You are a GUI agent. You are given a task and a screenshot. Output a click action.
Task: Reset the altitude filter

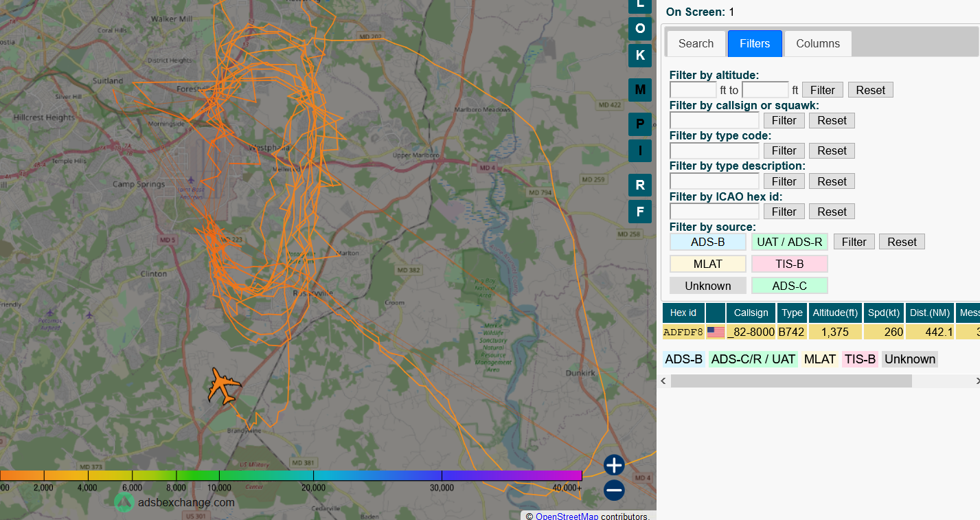[870, 90]
